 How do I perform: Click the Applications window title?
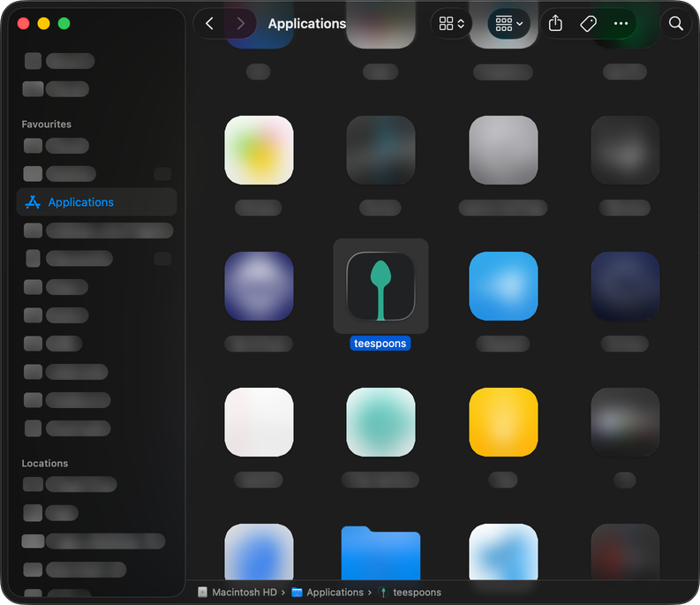(307, 23)
